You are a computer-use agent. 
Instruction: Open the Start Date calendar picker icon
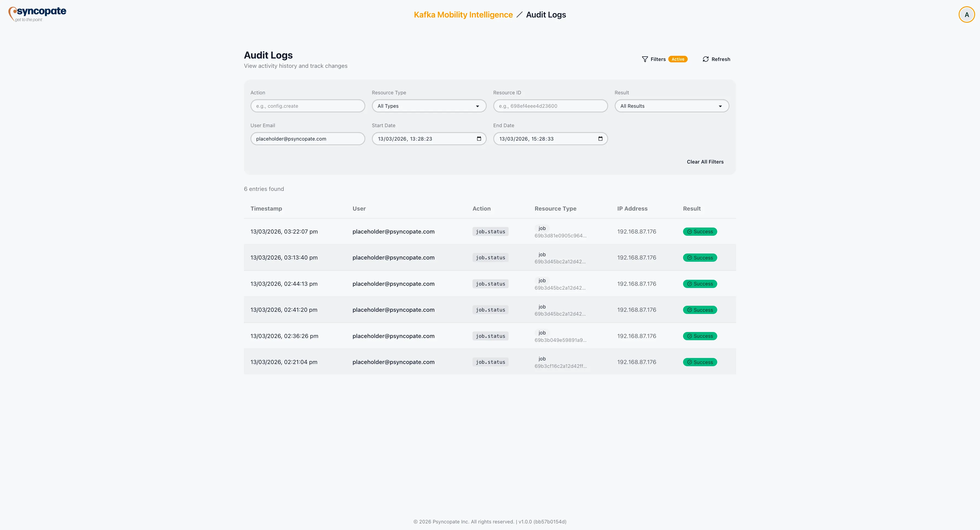[x=479, y=138]
